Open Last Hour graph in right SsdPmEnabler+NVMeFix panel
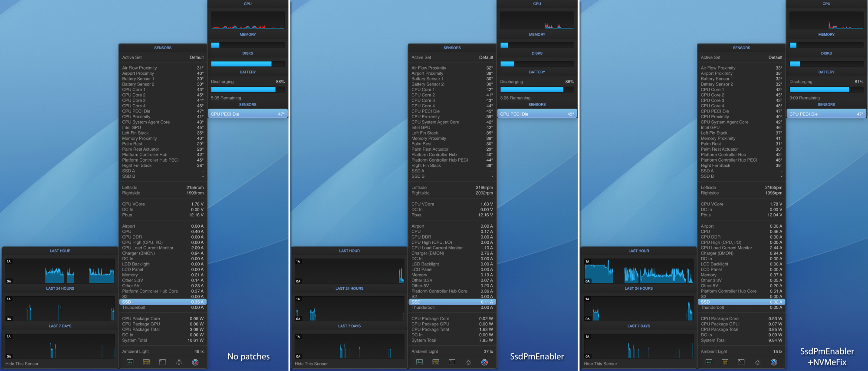This screenshot has width=868, height=371. click(x=639, y=271)
